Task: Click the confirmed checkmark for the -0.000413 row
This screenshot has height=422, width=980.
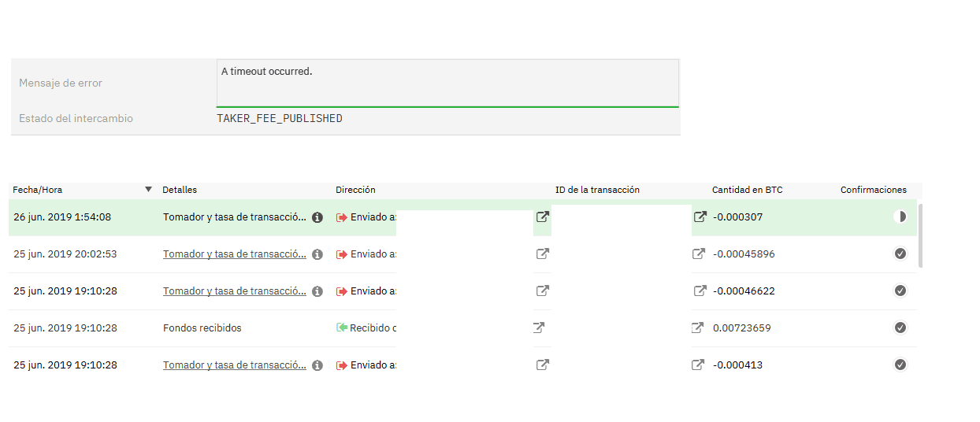Action: tap(900, 365)
